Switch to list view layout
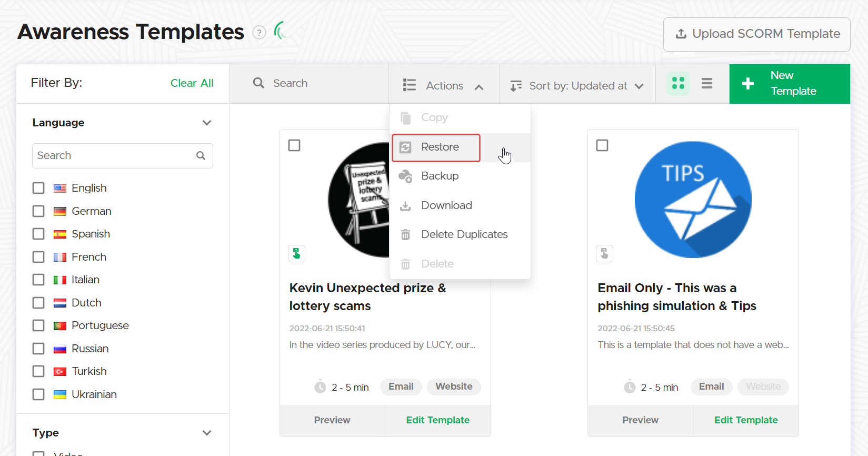The width and height of the screenshot is (868, 456). (x=706, y=84)
